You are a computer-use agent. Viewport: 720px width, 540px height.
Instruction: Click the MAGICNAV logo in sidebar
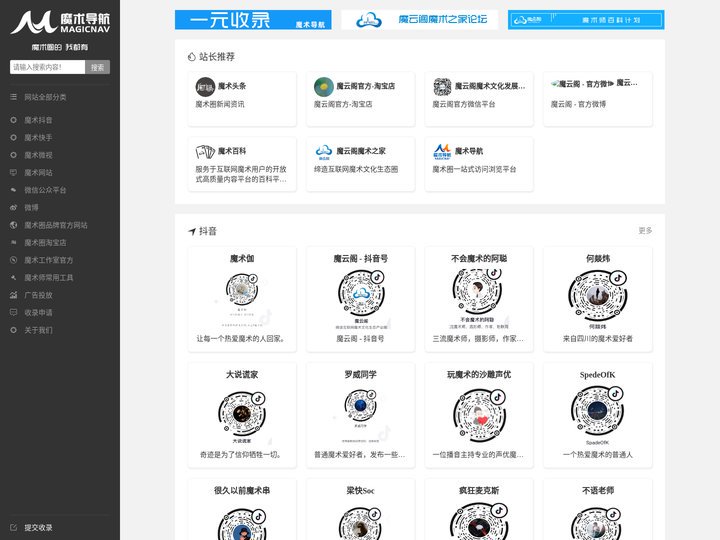[60, 22]
